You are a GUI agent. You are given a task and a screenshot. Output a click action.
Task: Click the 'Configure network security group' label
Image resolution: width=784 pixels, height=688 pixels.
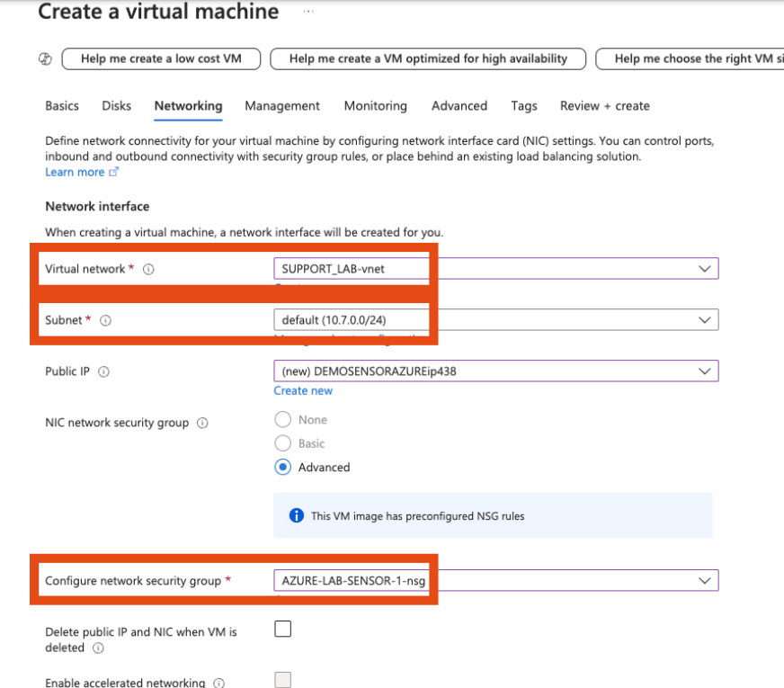coord(133,581)
